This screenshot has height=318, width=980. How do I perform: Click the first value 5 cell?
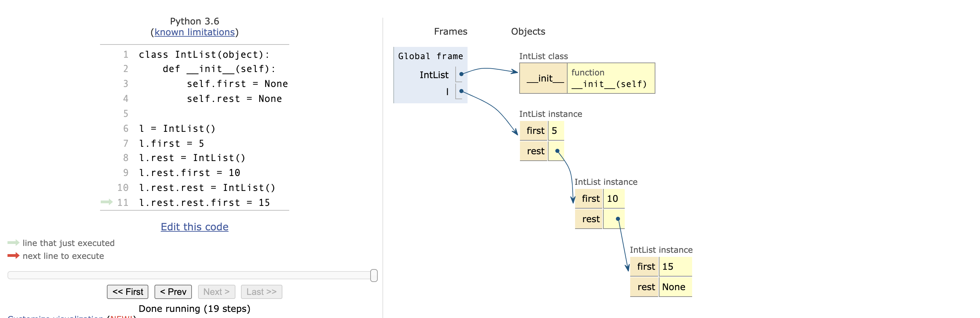[556, 131]
